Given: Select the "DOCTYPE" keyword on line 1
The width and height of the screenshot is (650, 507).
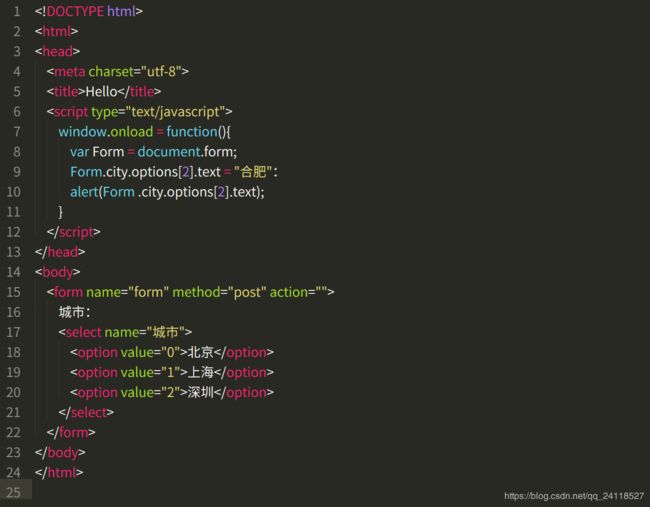Looking at the screenshot, I should pos(75,11).
